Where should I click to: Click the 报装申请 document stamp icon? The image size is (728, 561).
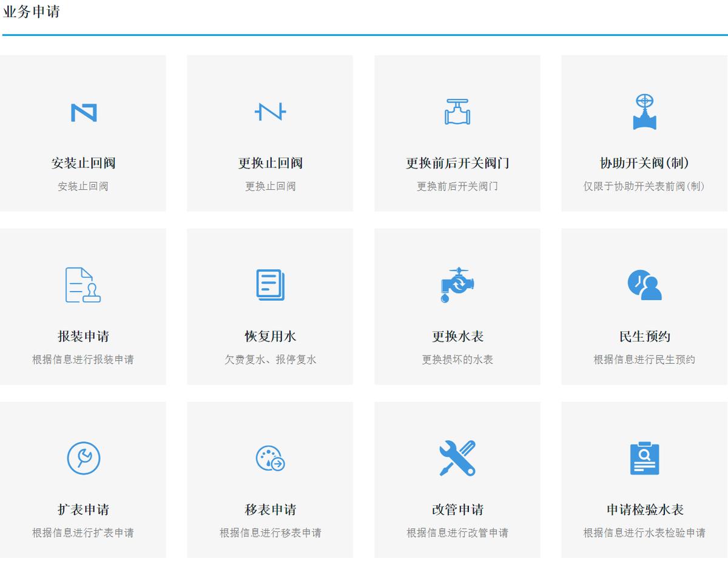click(x=83, y=284)
